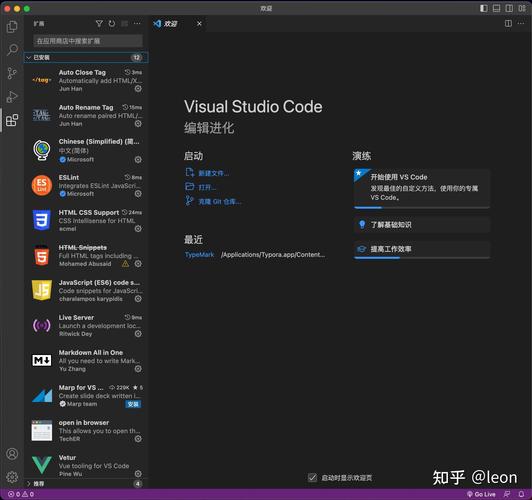Select the Extensions view icon
This screenshot has height=500, width=532.
click(12, 120)
